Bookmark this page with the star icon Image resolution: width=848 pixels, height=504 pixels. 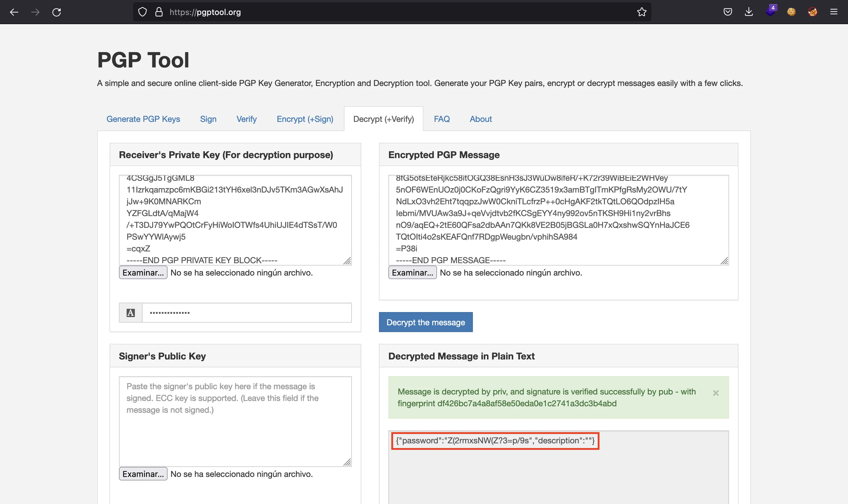[x=642, y=12]
